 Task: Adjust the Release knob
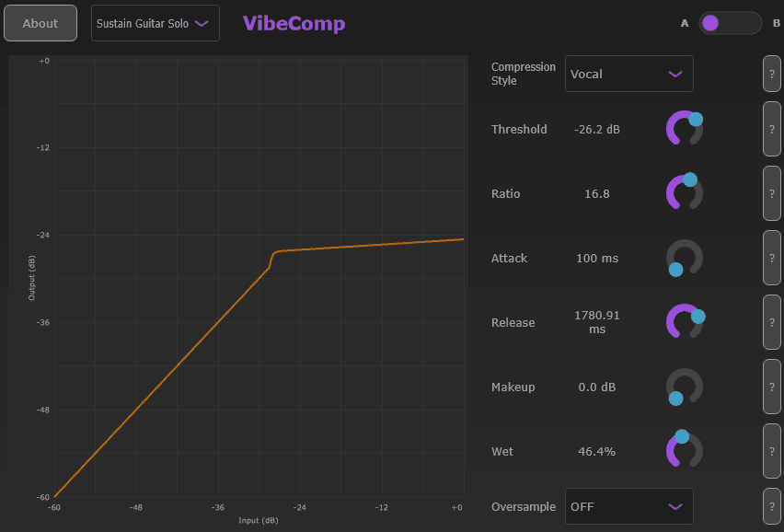coord(684,322)
